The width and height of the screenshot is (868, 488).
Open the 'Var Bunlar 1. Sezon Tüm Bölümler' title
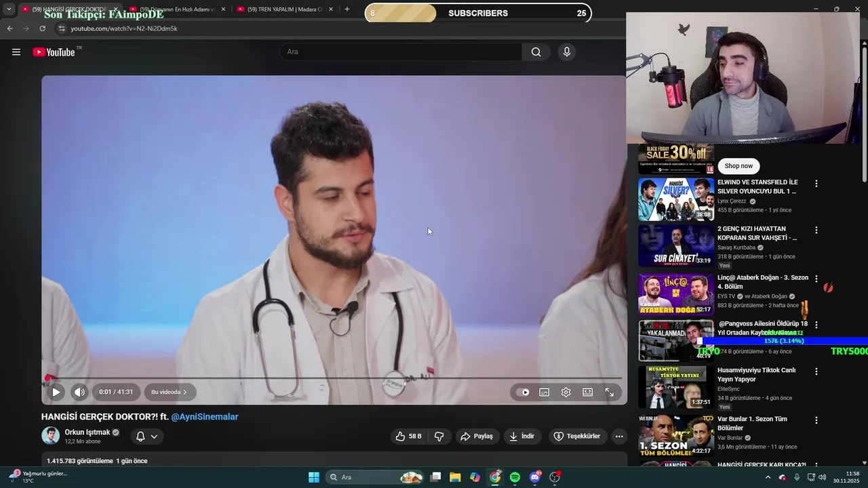[x=752, y=424]
